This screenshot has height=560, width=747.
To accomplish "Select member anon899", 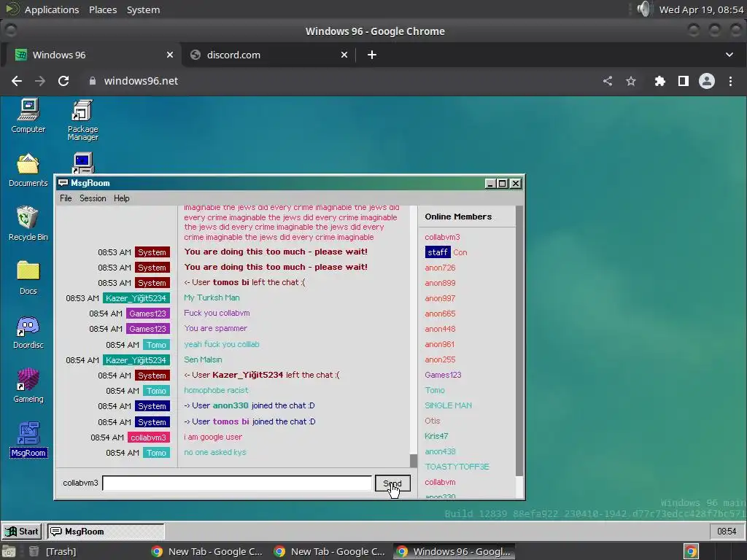I will coord(440,283).
